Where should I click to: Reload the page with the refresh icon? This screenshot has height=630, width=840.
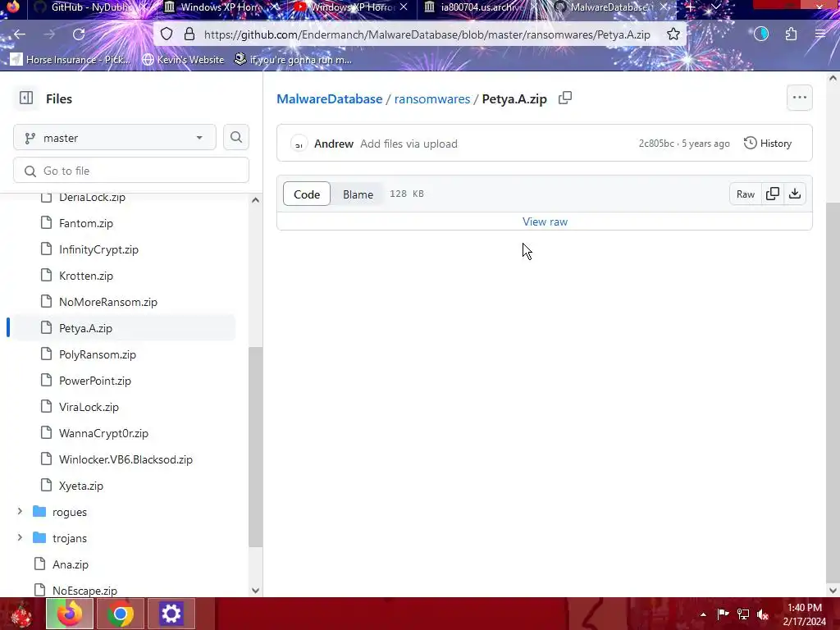pos(79,34)
